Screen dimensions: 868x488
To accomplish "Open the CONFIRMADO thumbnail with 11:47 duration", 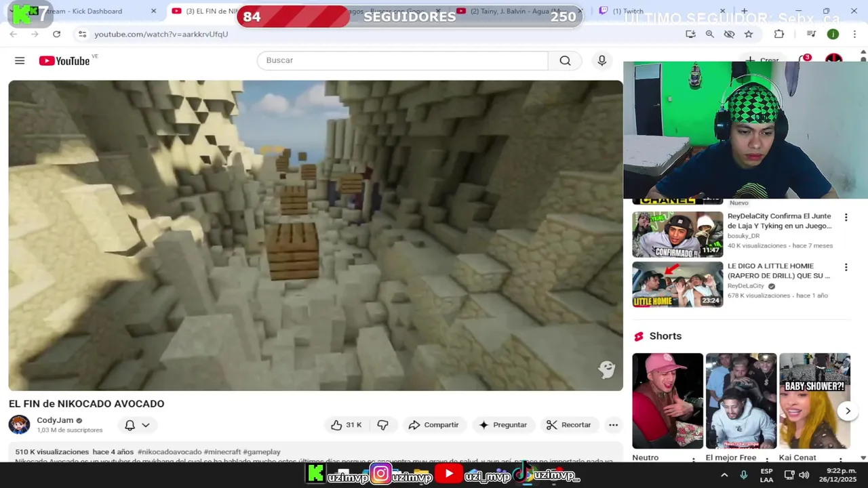I will coord(677,235).
